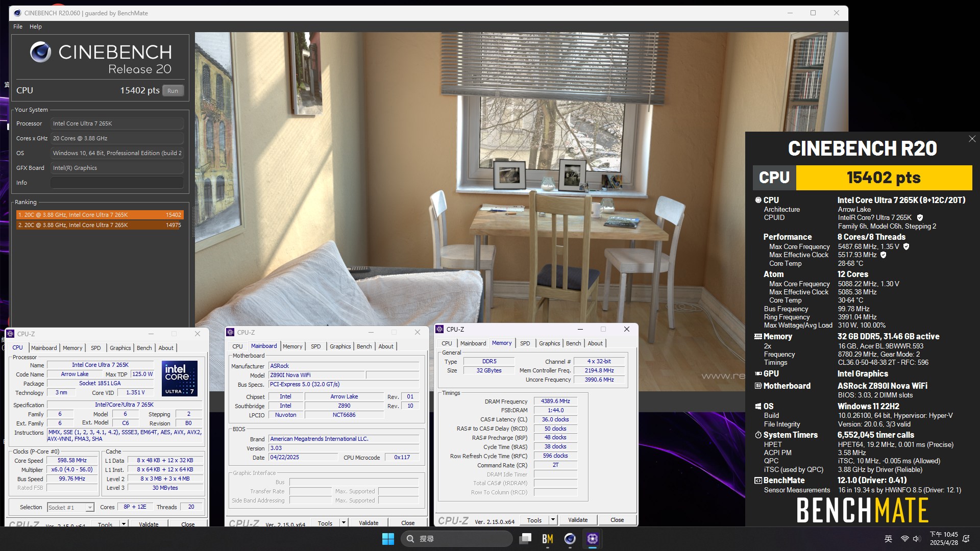Switch to Mainboard tab in CPU-Z CPU window
Viewport: 980px width, 551px height.
click(44, 348)
